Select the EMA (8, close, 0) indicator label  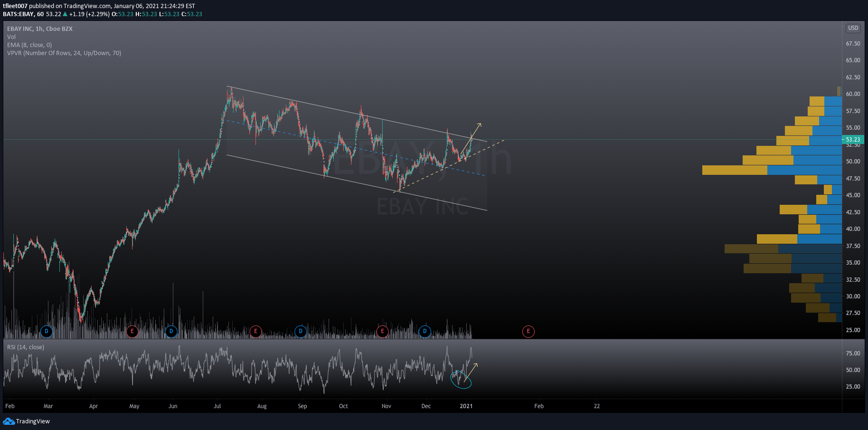(29, 45)
